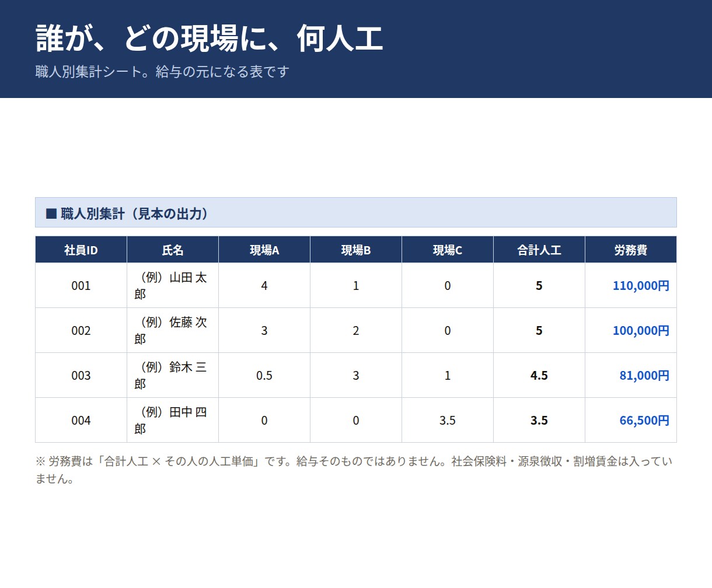Viewport: 712px width, 588px height.
Task: Click the name cell 佐藤 次郎
Action: click(x=173, y=331)
